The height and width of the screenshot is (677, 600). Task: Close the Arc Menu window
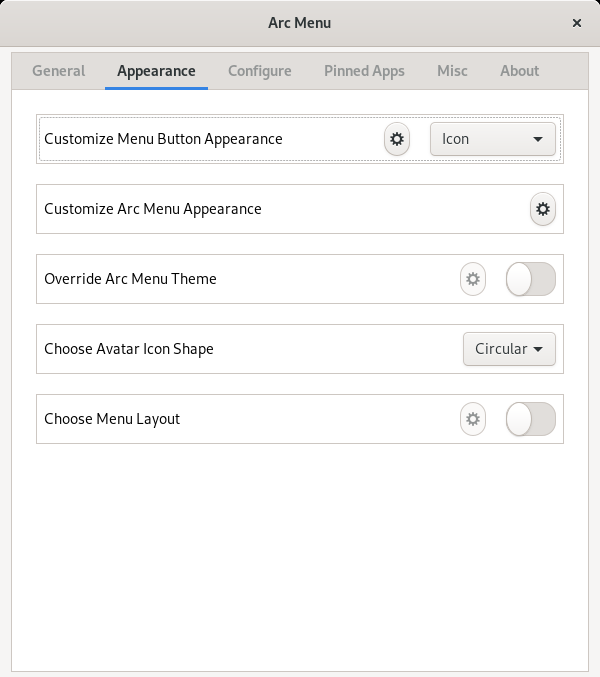(x=577, y=23)
